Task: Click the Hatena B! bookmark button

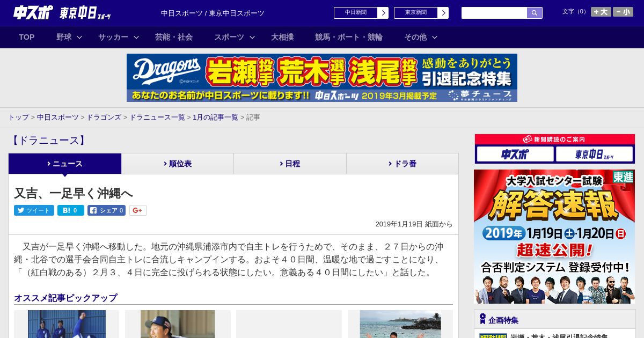Action: [x=71, y=210]
